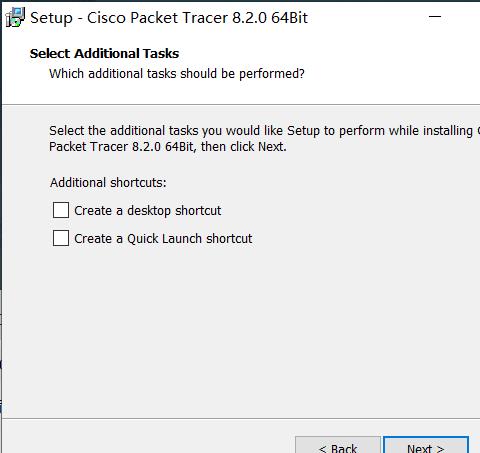The width and height of the screenshot is (480, 453).
Task: Select the 'Create a Quick Launch shortcut' label
Action: tap(163, 239)
